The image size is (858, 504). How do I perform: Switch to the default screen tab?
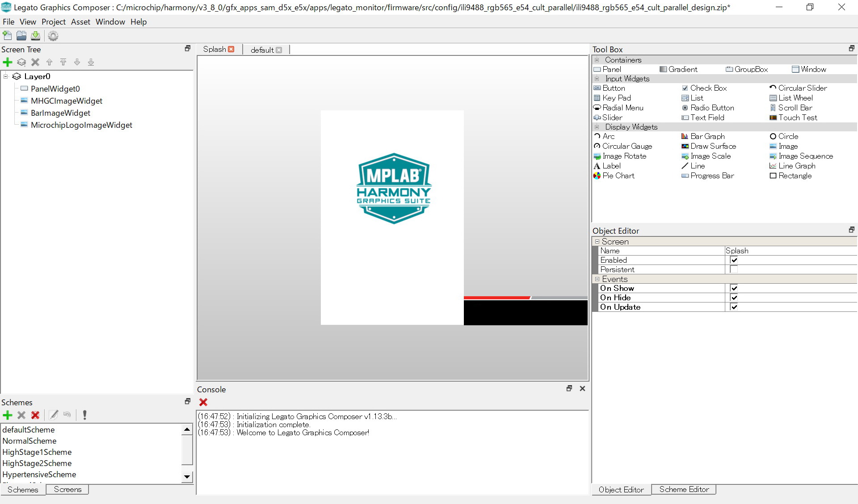click(x=262, y=50)
